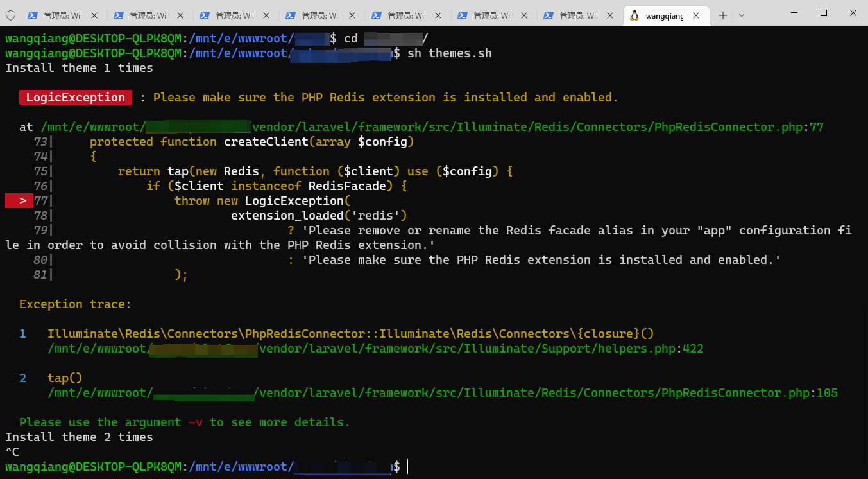The image size is (868, 479).
Task: Open the fourth 管理员 PowerShell tab
Action: (x=320, y=15)
